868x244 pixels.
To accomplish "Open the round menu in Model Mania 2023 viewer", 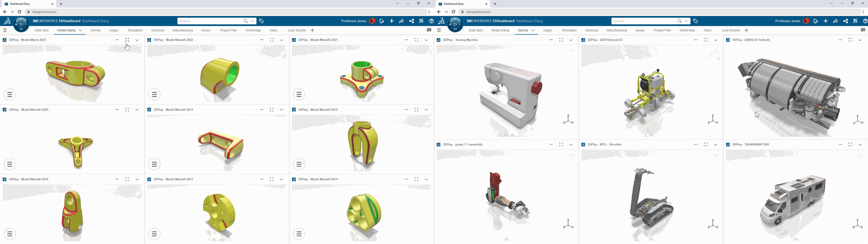I will click(9, 94).
